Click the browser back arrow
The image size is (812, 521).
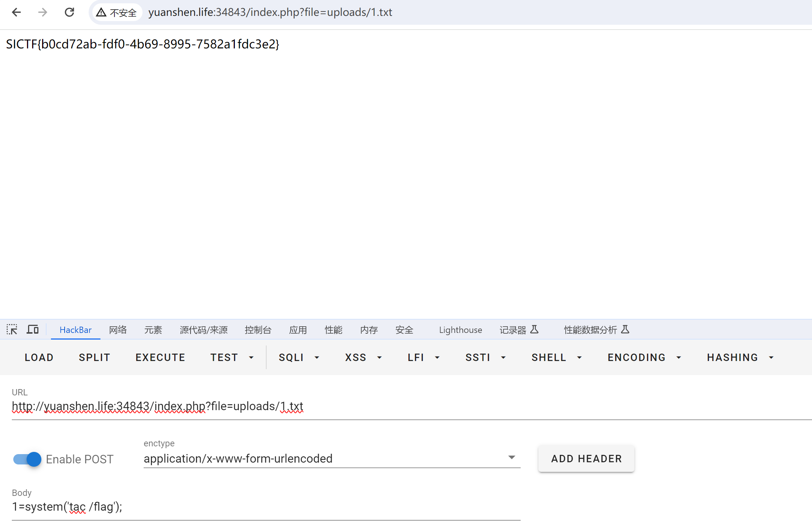coord(16,12)
